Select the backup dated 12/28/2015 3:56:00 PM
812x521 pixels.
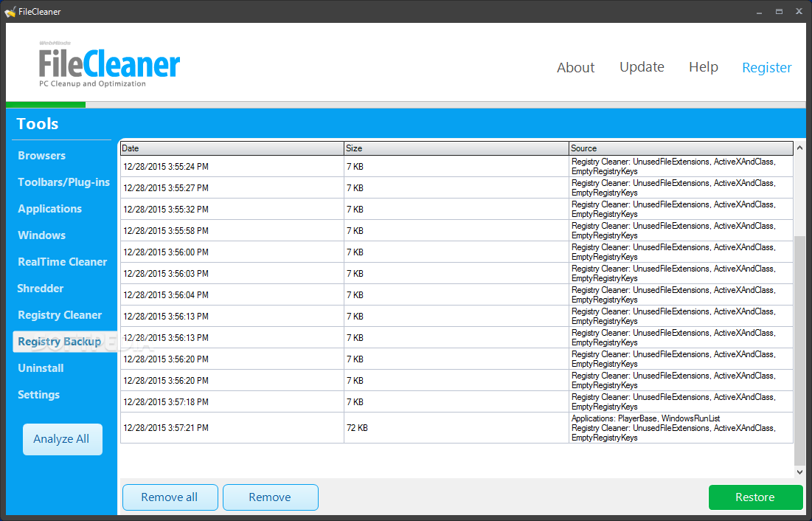[x=457, y=252]
